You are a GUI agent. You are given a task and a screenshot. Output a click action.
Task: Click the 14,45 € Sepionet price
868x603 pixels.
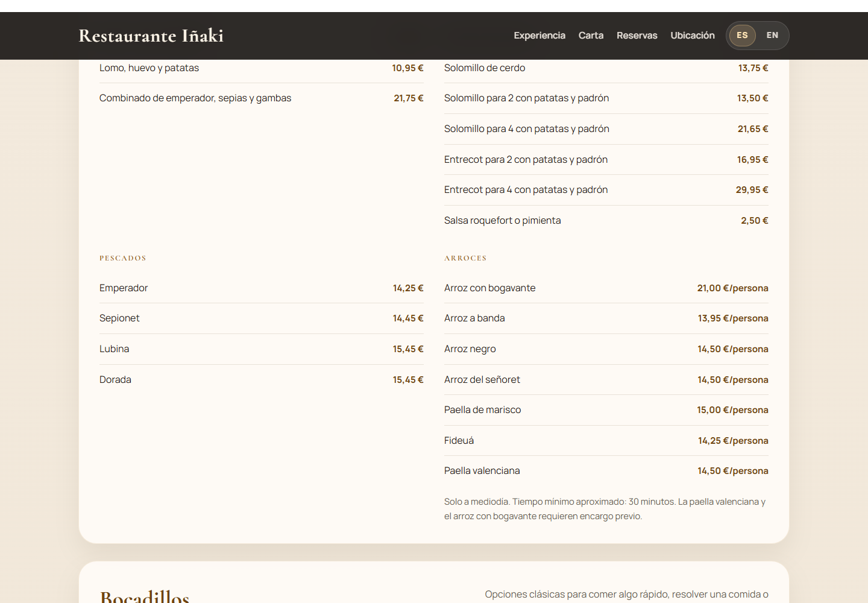click(408, 318)
